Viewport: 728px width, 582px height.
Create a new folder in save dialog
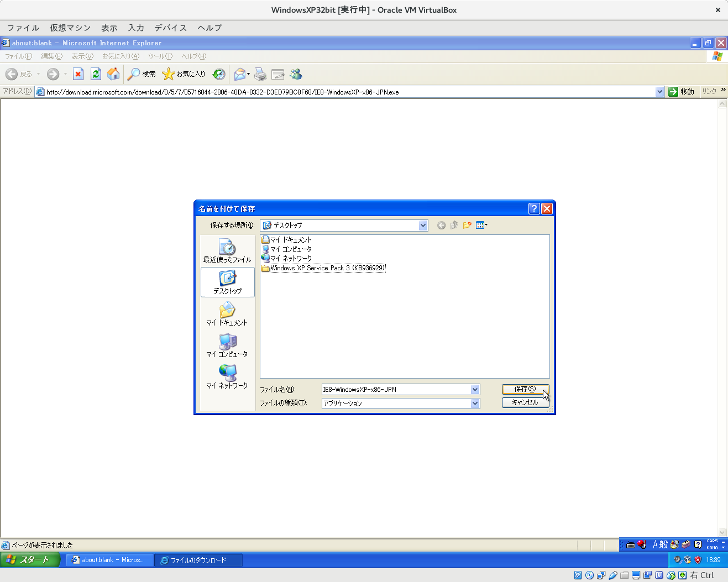tap(467, 225)
